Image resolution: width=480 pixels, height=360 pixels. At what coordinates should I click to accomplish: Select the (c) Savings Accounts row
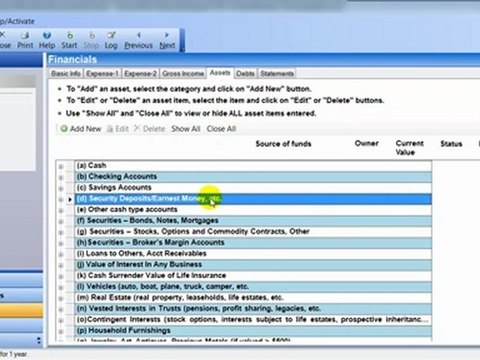point(253,188)
